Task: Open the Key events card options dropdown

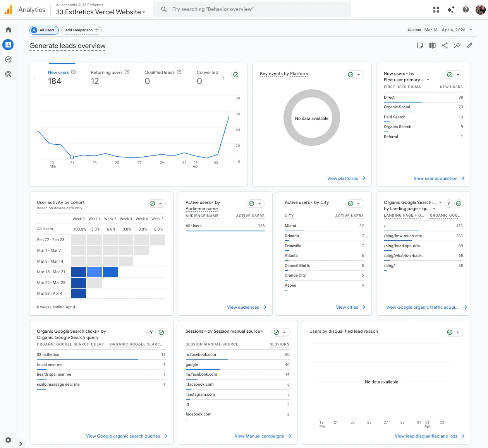Action: tap(359, 74)
